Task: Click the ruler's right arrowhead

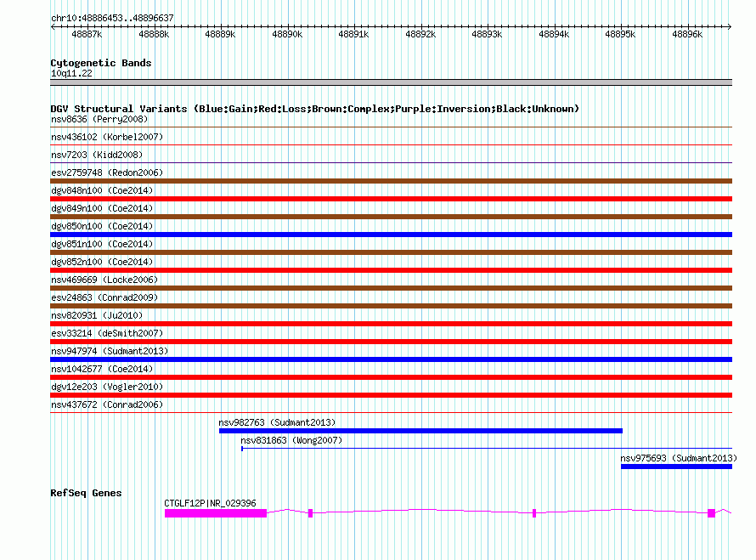Action: click(730, 26)
